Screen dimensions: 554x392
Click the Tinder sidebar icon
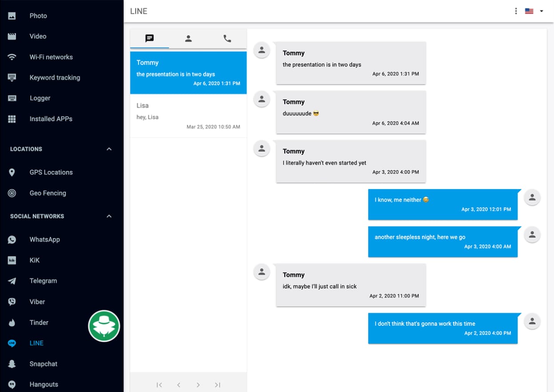click(12, 322)
